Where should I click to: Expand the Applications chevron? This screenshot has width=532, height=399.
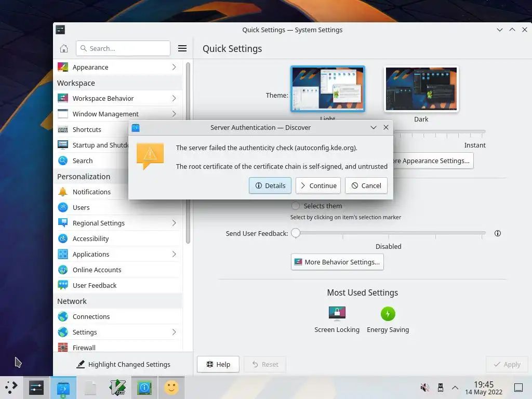pyautogui.click(x=174, y=254)
